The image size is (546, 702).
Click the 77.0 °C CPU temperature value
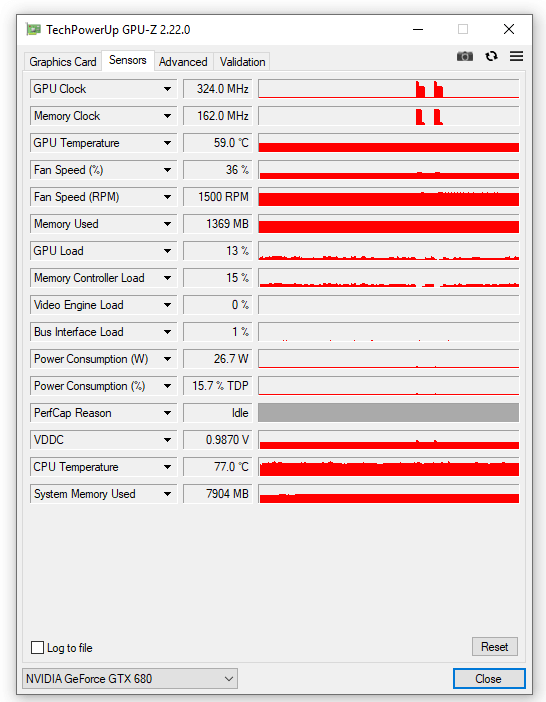(218, 467)
